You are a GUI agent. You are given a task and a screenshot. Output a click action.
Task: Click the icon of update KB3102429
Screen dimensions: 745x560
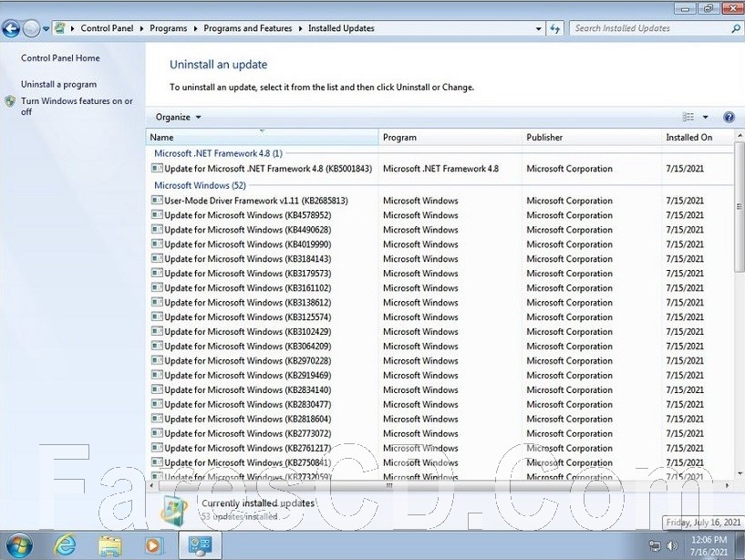[x=157, y=331]
